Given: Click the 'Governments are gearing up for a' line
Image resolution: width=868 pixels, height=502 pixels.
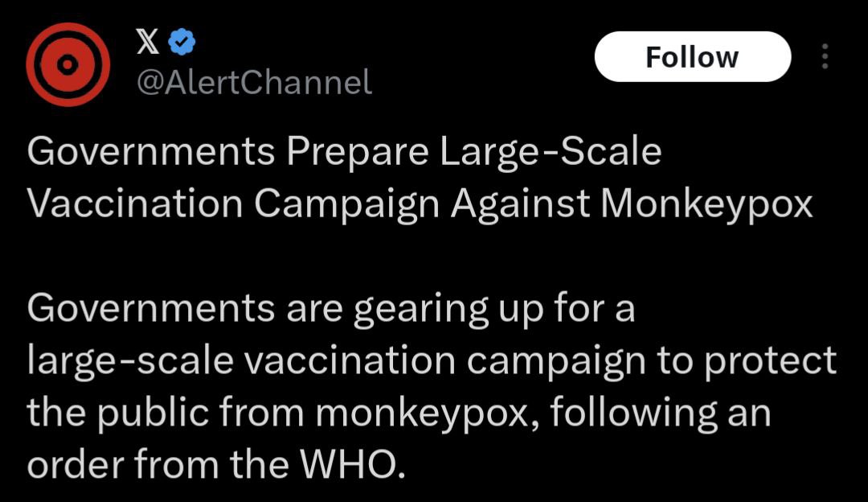Looking at the screenshot, I should [331, 309].
